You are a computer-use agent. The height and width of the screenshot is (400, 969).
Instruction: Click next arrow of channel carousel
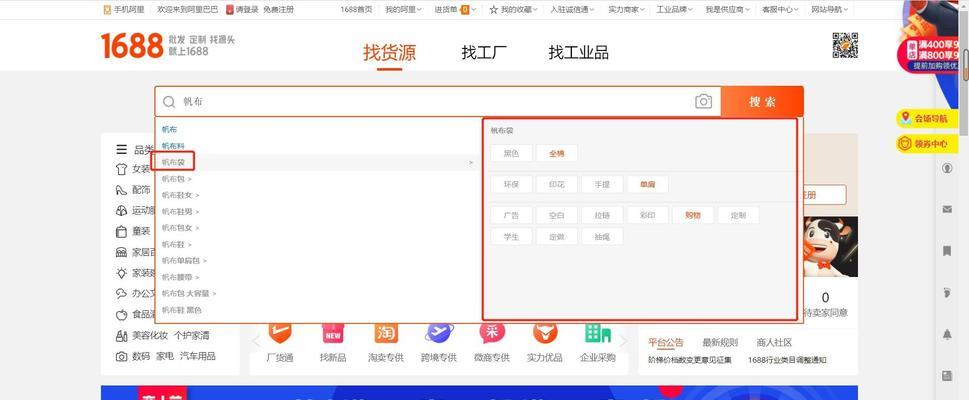pos(624,341)
